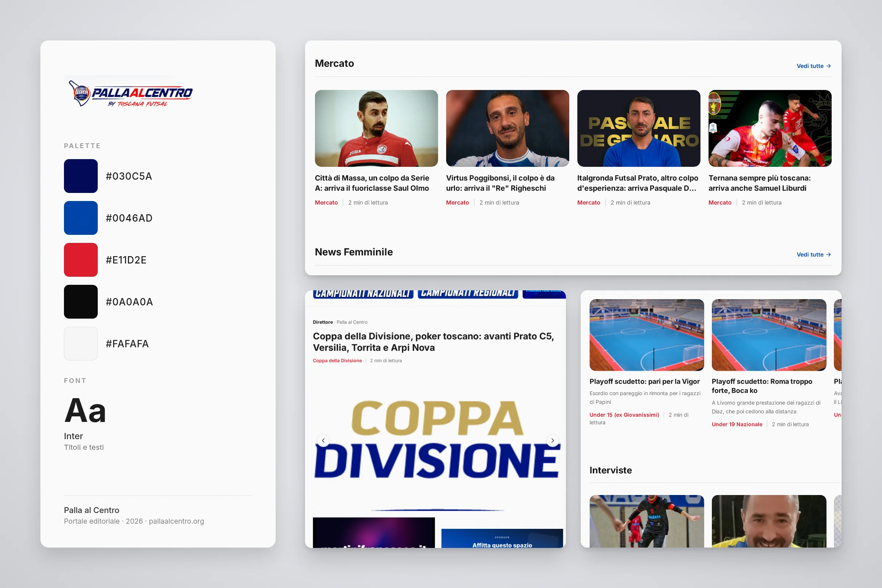The width and height of the screenshot is (882, 588).
Task: Click Vedi tutte arrow in News Femminile
Action: coord(814,255)
